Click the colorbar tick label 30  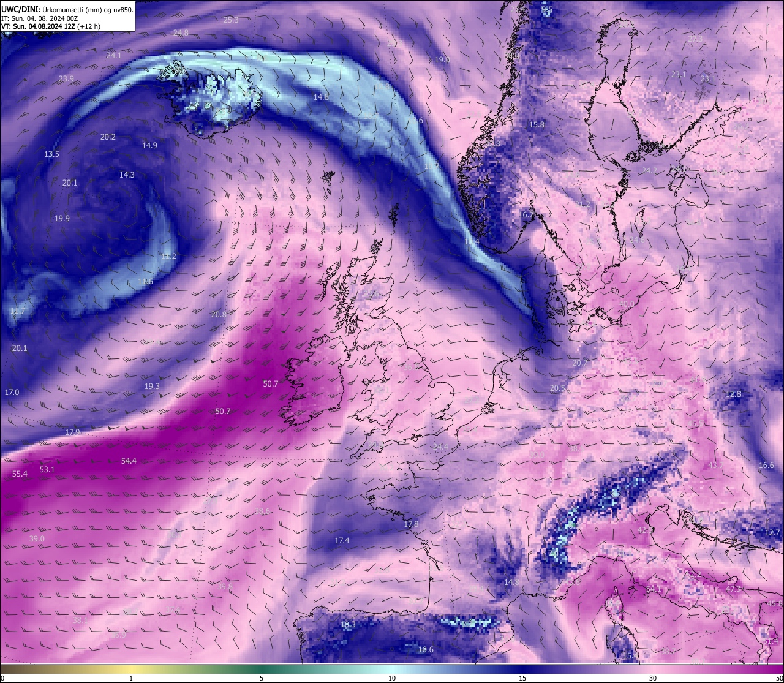click(653, 678)
